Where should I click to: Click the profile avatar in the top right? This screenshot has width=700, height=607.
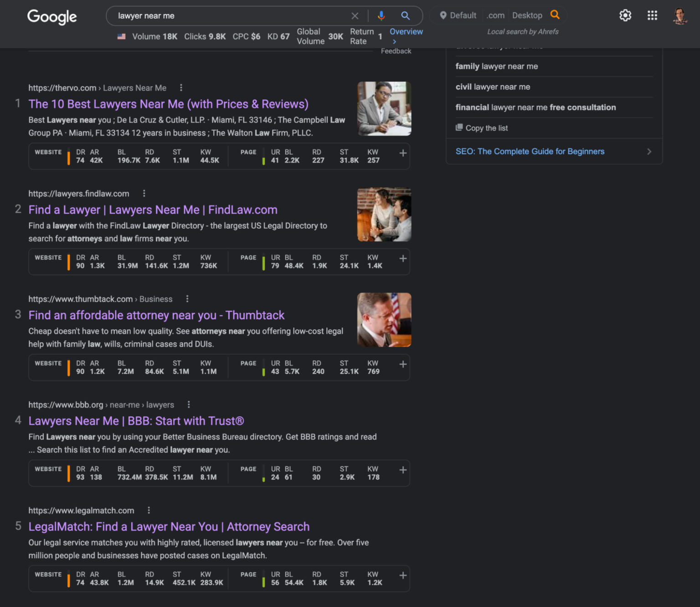pyautogui.click(x=679, y=15)
